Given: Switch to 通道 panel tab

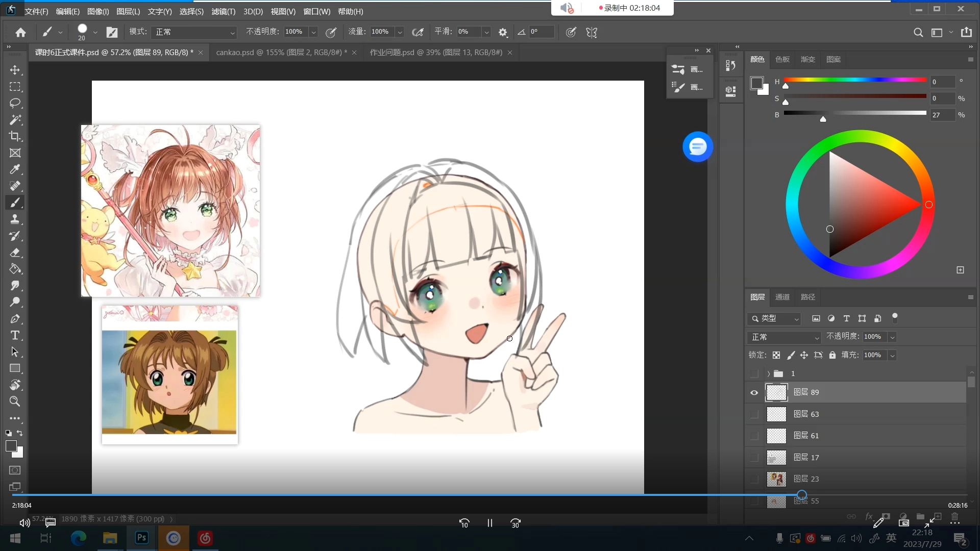Looking at the screenshot, I should pos(782,297).
